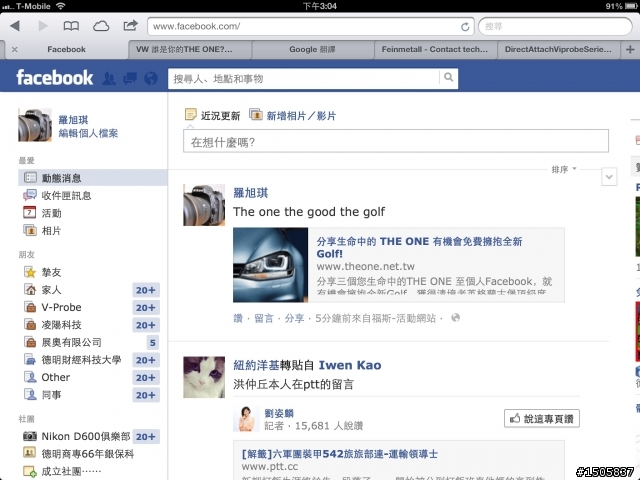Open the 同事 coworkers list
The width and height of the screenshot is (640, 480).
tap(51, 395)
